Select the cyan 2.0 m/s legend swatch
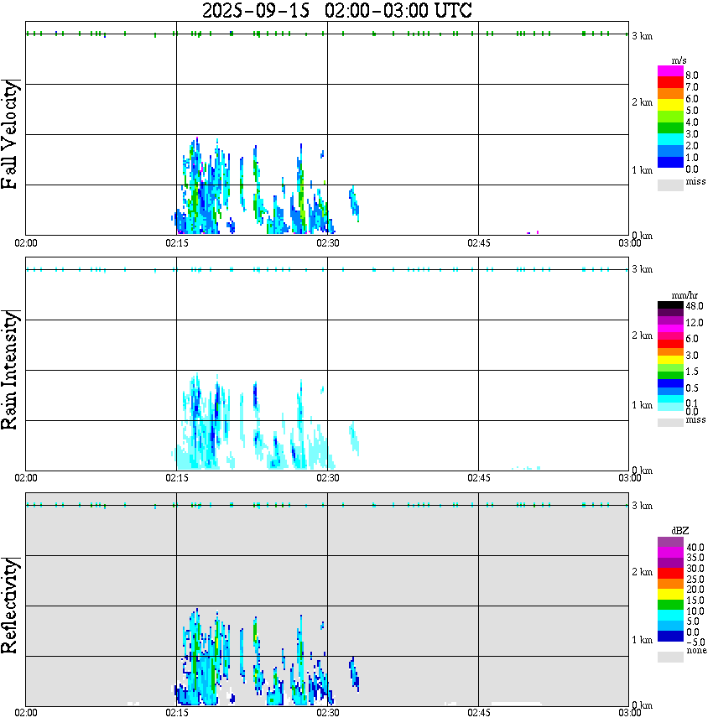The width and height of the screenshot is (713, 728). tap(670, 139)
